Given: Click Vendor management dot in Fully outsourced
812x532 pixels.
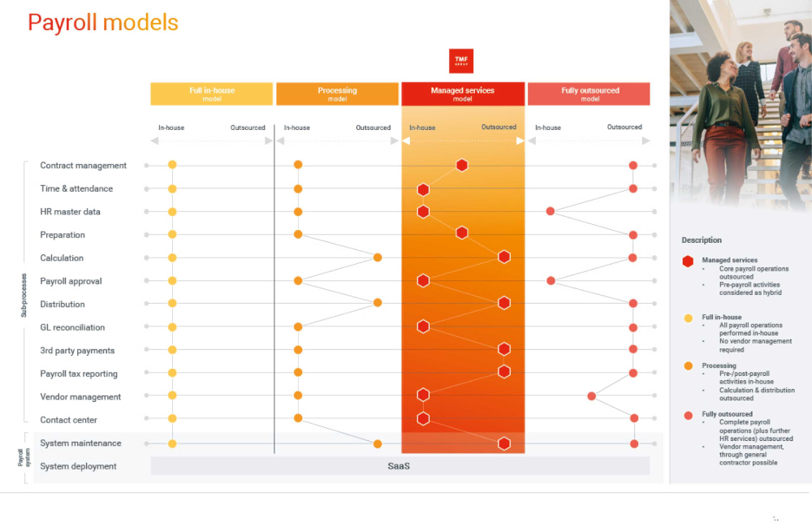Looking at the screenshot, I should coord(592,396).
